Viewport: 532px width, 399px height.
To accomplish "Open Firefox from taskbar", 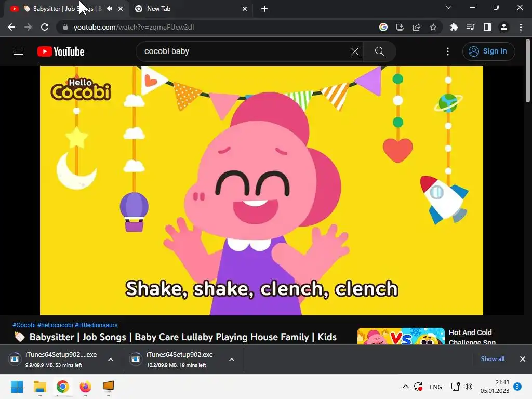I will (x=86, y=387).
